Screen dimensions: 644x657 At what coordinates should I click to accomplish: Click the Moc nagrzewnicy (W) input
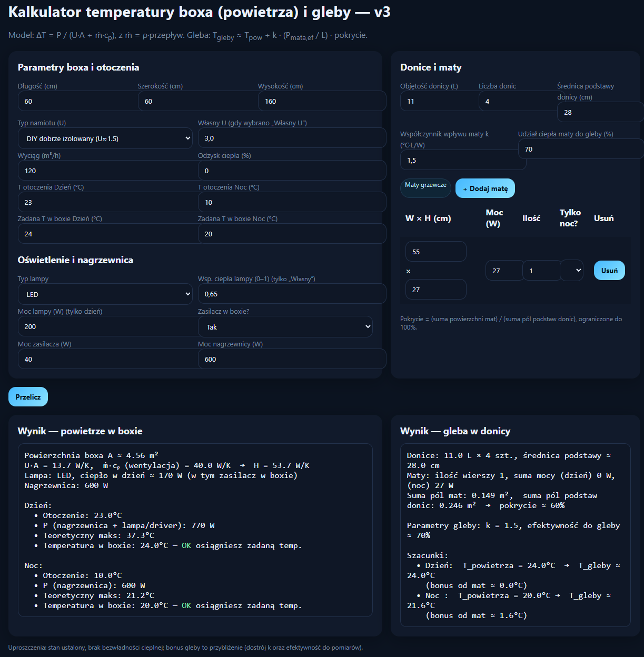292,359
